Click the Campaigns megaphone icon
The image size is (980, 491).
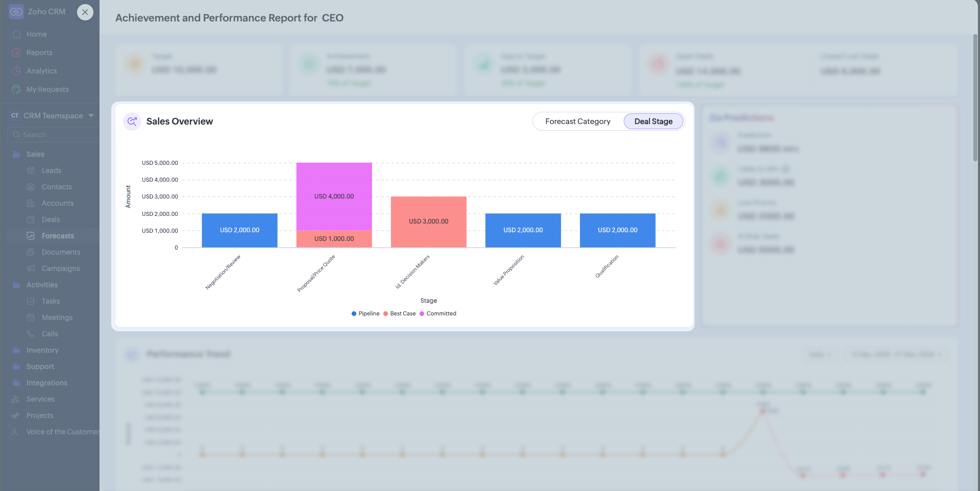coord(31,268)
